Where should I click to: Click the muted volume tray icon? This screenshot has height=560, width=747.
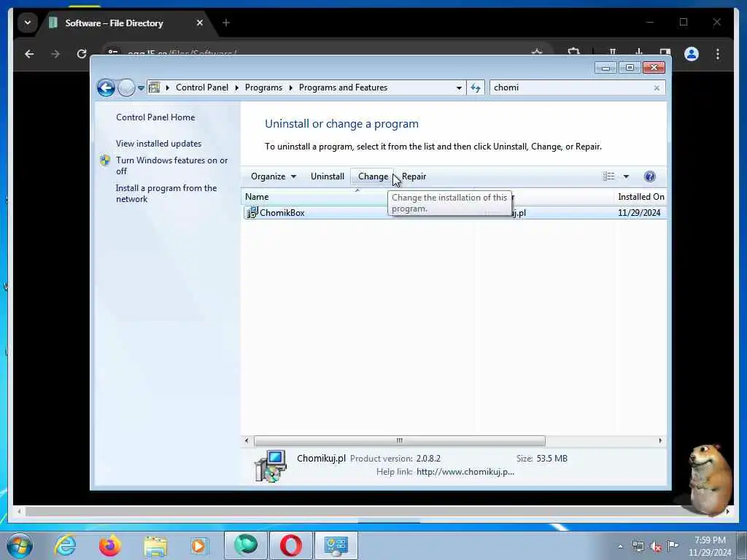click(656, 547)
